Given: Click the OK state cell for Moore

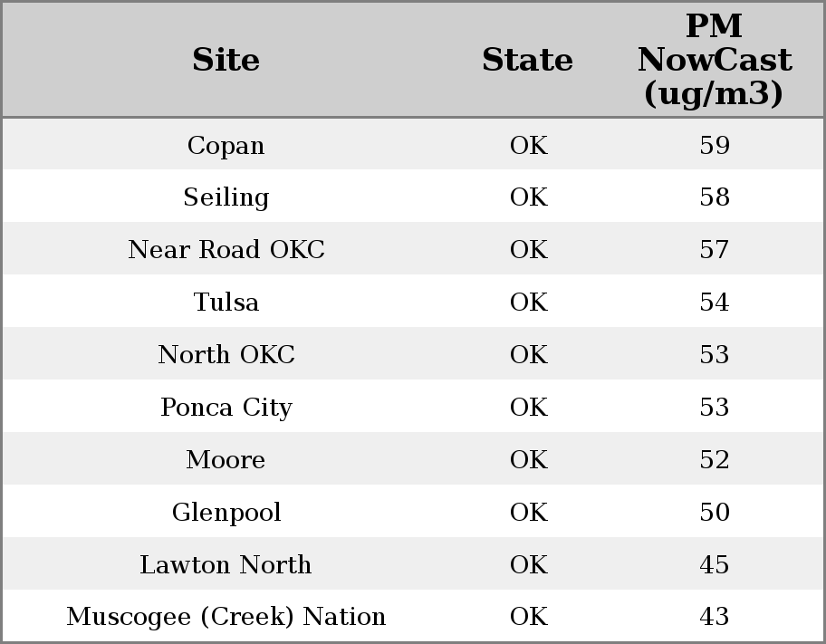Looking at the screenshot, I should pyautogui.click(x=528, y=460).
